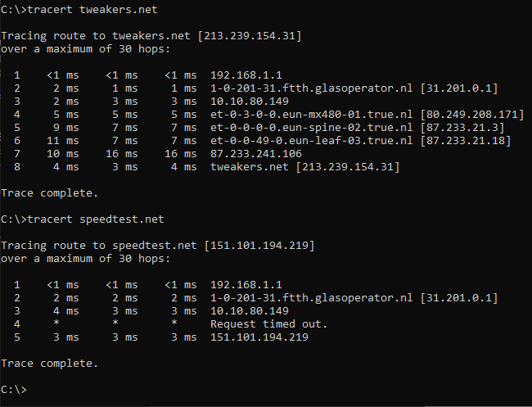Click the 87.233.21.18 IP address

pos(466,141)
